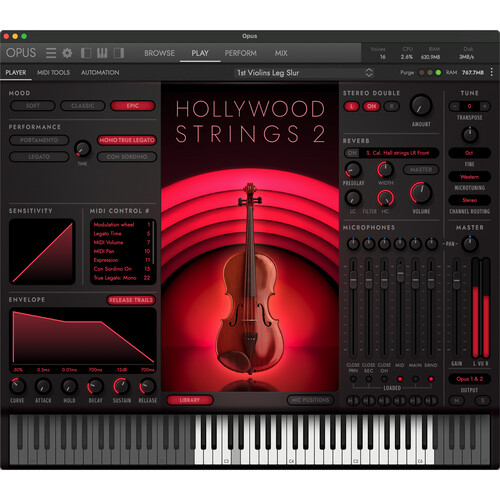The image size is (500, 500).
Task: Adjust the reverb Width knob
Action: 385,170
